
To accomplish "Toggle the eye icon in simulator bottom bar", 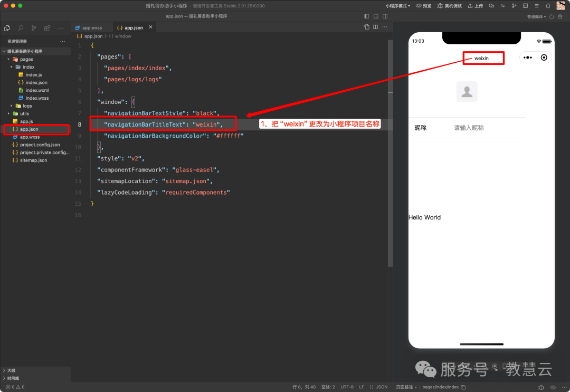I will click(553, 387).
